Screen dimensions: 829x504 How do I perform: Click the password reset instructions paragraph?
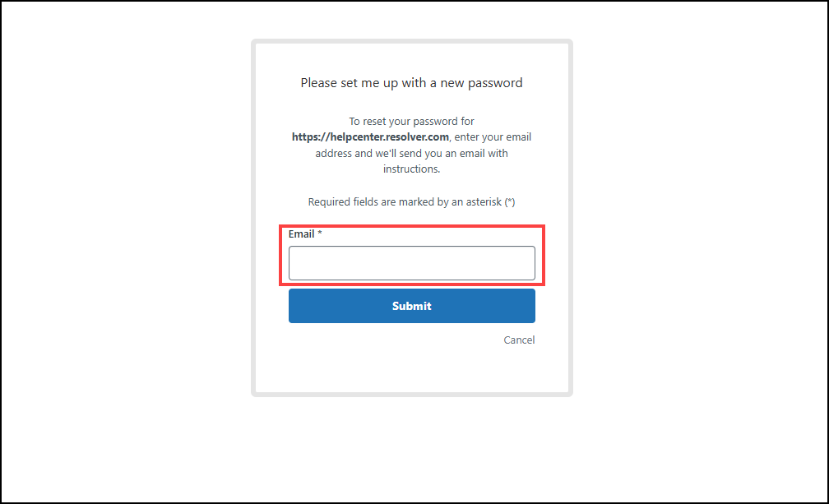411,153
